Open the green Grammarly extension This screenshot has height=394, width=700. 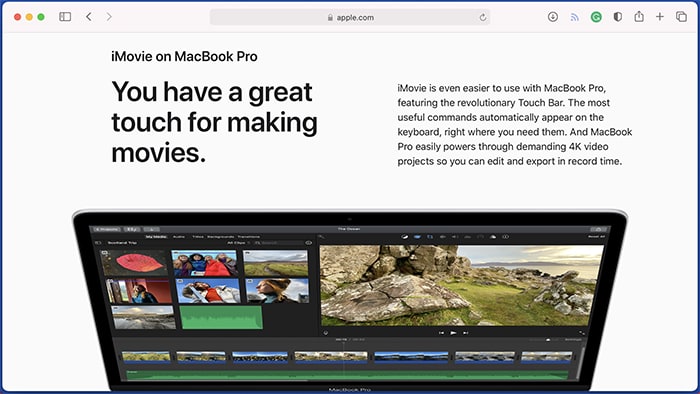click(596, 17)
